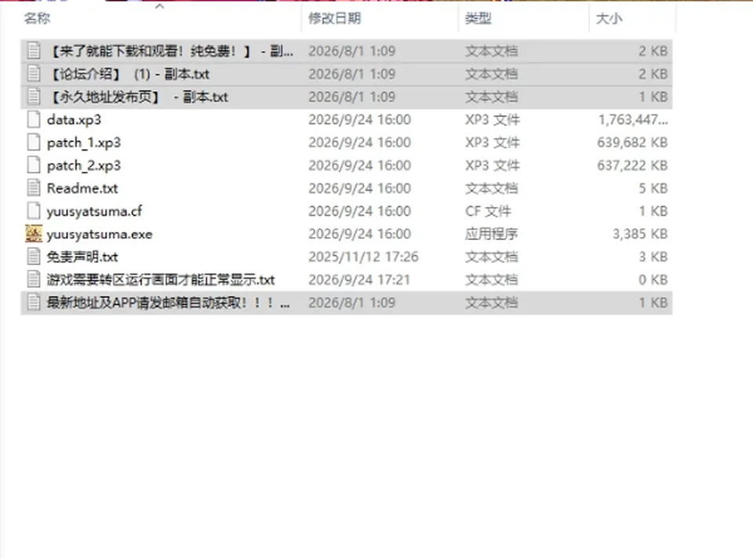This screenshot has height=560, width=753.
Task: Select the text document icon for Readme.txt
Action: 34,188
